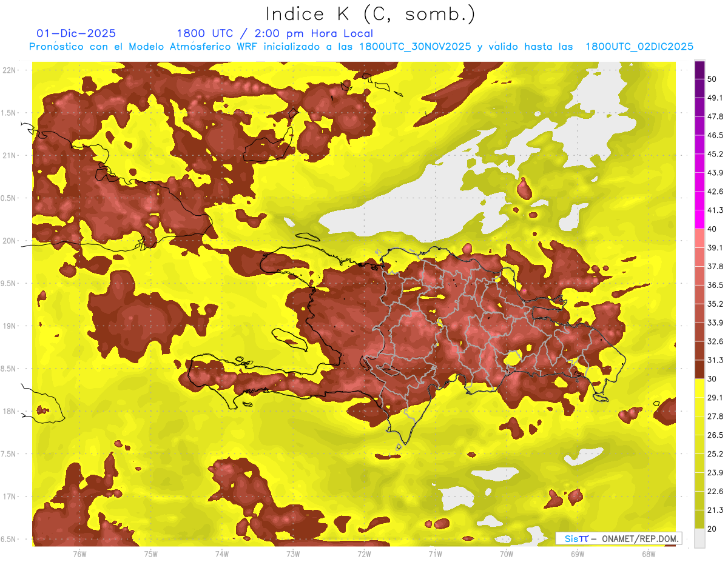Click the "20N" latitude axis label
Viewport: 728px width, 562px height.
10,241
